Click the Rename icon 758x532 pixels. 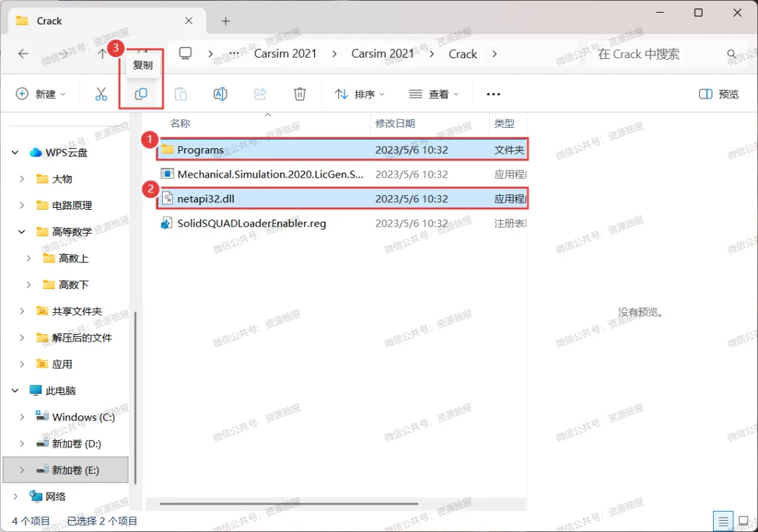(x=220, y=94)
